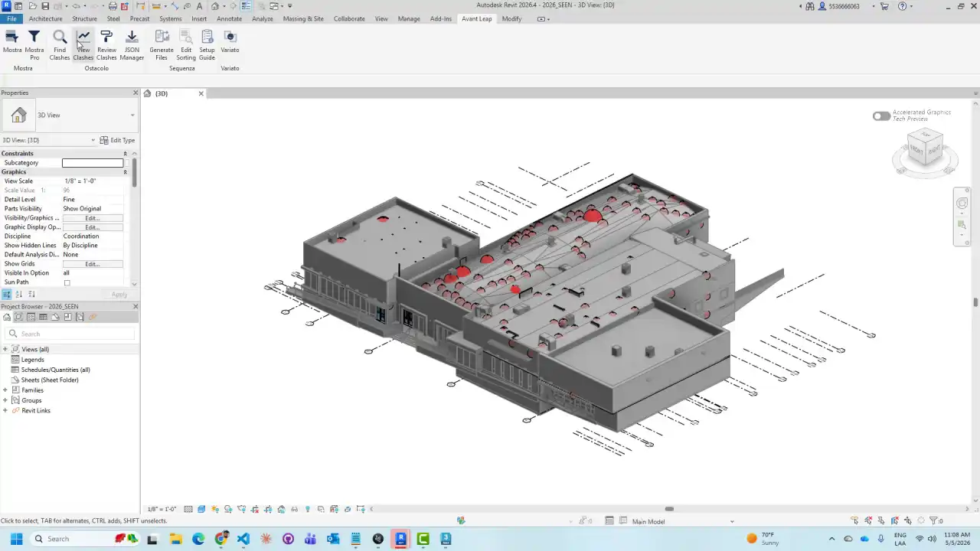980x551 pixels.
Task: Switch to the Manage ribbon tab
Action: tap(409, 18)
